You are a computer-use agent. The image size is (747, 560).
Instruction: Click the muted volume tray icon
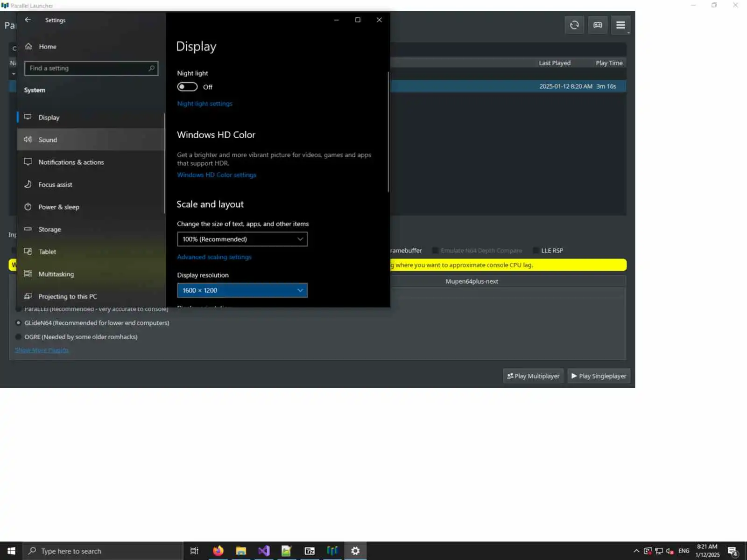pos(670,551)
